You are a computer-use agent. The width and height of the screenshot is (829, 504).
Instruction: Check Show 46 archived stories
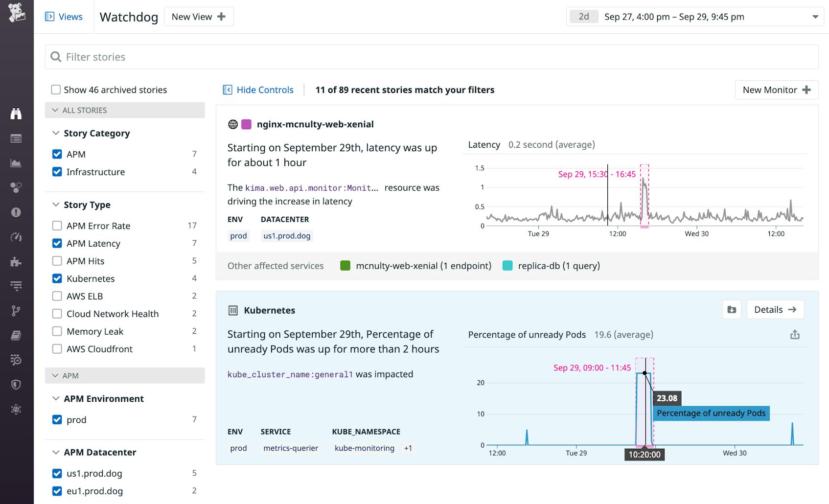55,90
